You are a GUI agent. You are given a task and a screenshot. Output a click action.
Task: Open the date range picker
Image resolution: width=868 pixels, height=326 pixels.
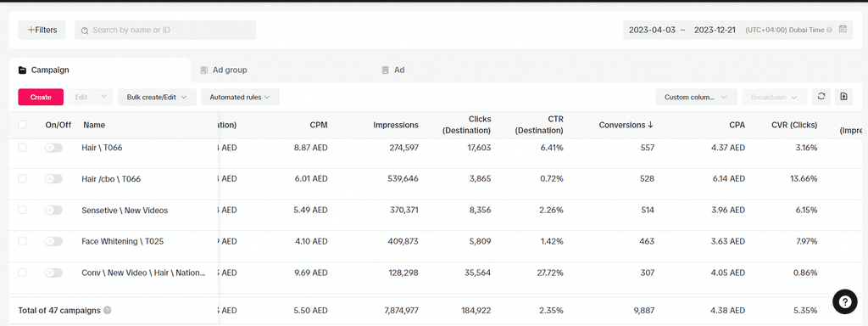[738, 30]
